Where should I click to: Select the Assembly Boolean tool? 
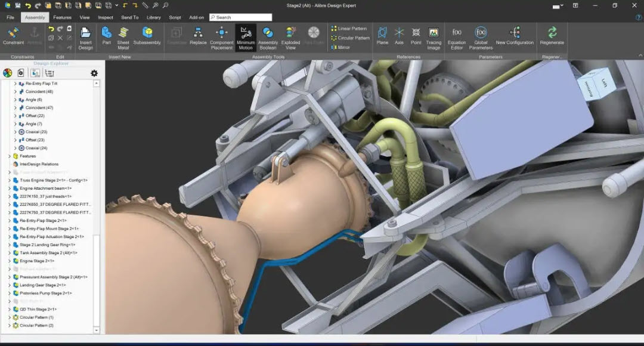pyautogui.click(x=268, y=37)
